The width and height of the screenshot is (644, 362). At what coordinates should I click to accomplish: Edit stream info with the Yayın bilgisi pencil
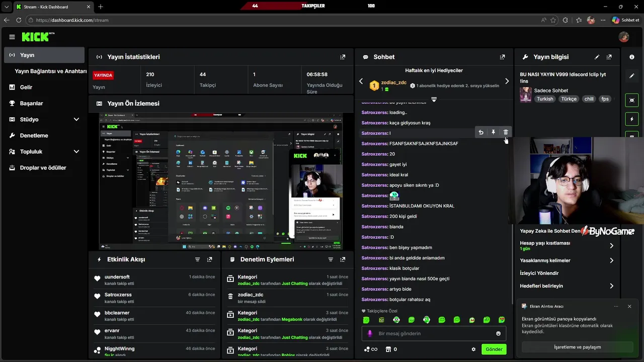click(597, 57)
